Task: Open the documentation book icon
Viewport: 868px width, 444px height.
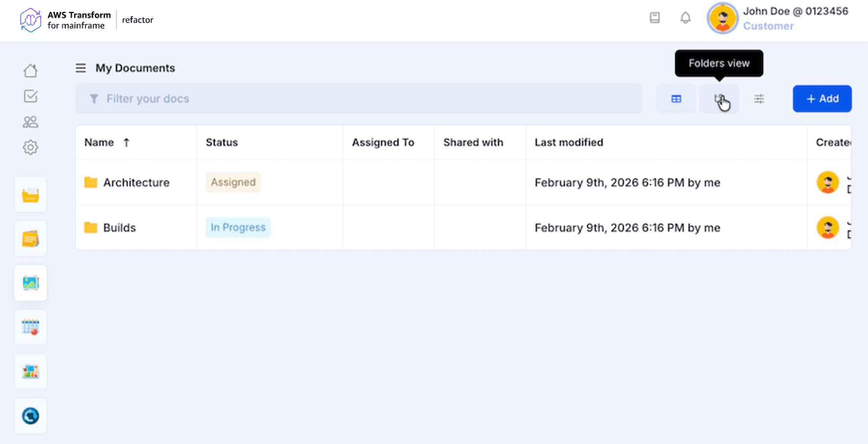Action: coord(655,18)
